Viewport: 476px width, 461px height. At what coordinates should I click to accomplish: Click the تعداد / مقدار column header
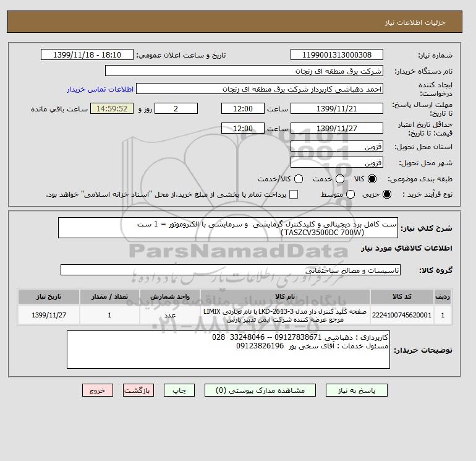(109, 296)
